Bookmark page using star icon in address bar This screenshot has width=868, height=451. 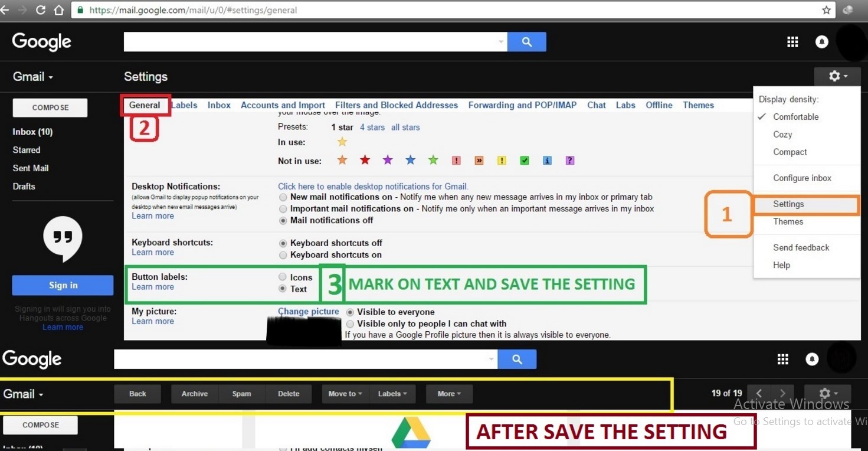[x=826, y=10]
